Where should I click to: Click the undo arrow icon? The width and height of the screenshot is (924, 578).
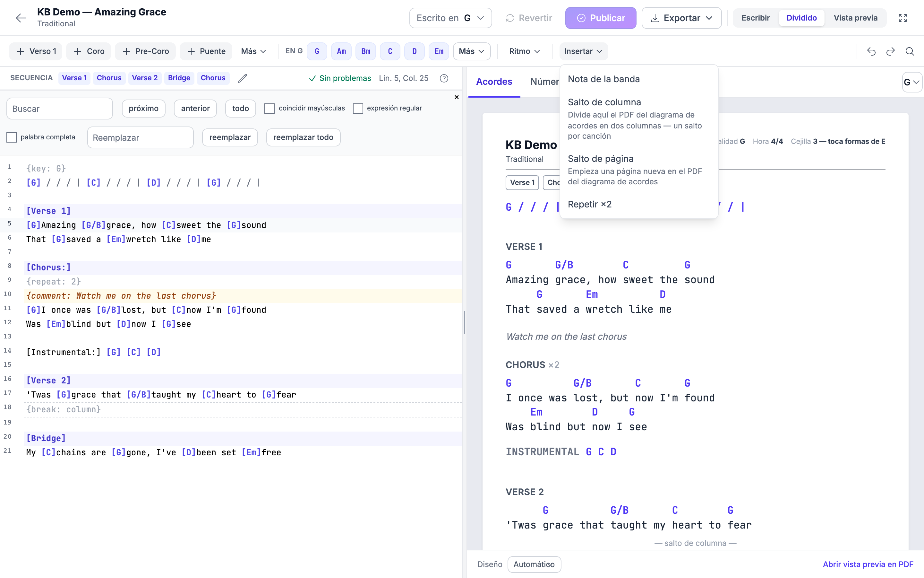tap(871, 51)
